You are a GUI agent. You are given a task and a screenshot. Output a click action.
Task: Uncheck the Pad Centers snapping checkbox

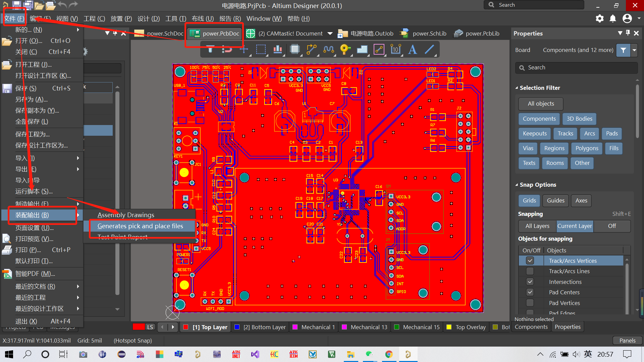pos(530,292)
